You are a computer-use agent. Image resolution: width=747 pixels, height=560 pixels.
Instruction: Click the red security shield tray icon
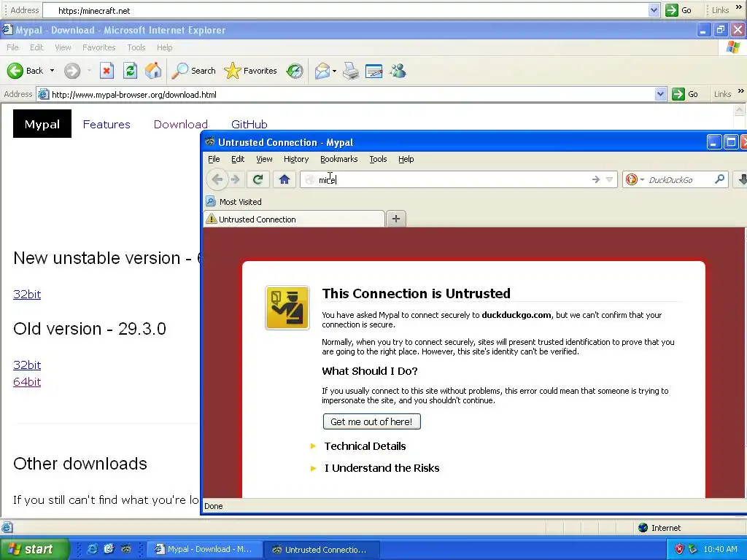(679, 549)
